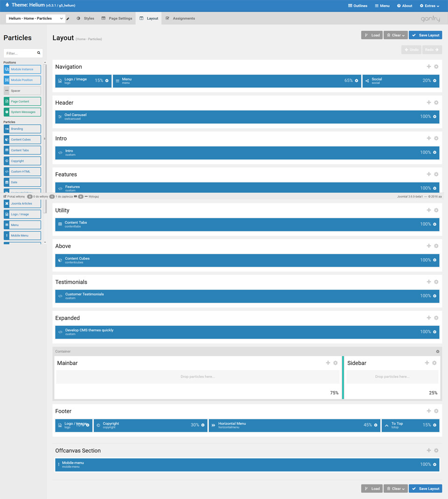Click the top Load button
The width and height of the screenshot is (448, 499).
click(371, 35)
